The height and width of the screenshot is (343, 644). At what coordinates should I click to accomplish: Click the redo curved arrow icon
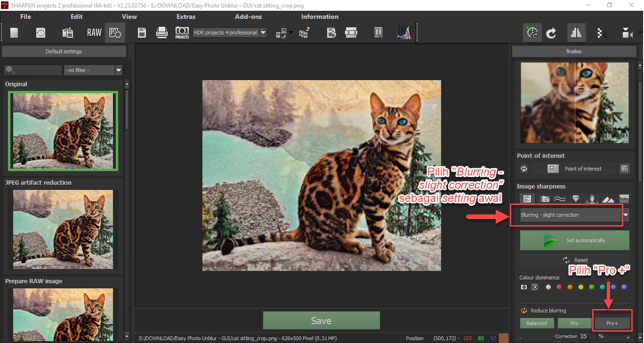(551, 33)
